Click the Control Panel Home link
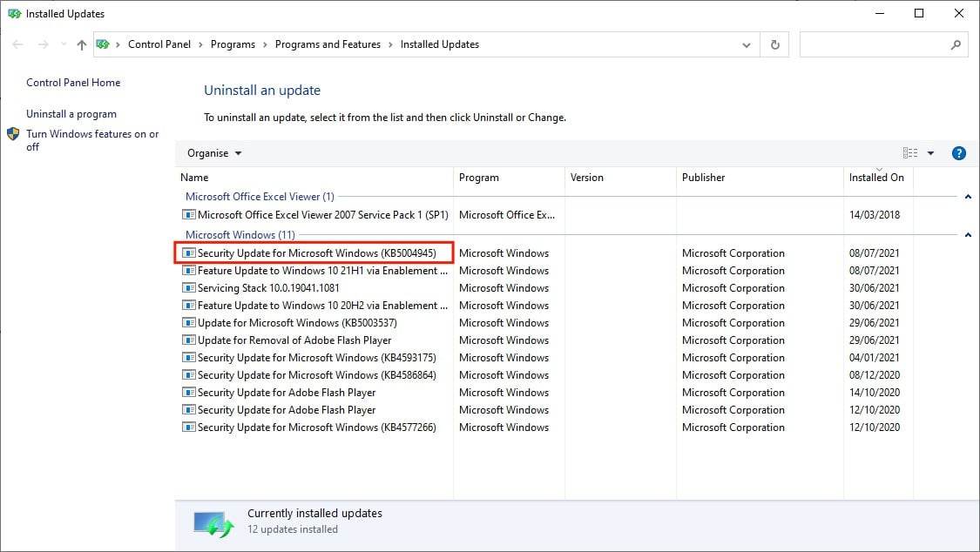 [73, 82]
